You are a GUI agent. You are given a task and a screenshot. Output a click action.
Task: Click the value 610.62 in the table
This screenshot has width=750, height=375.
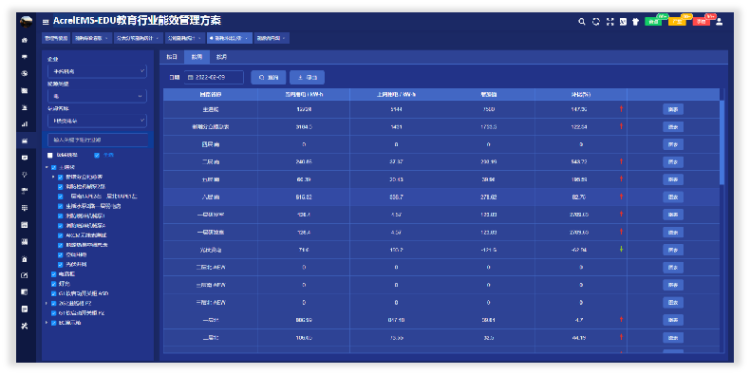point(304,197)
